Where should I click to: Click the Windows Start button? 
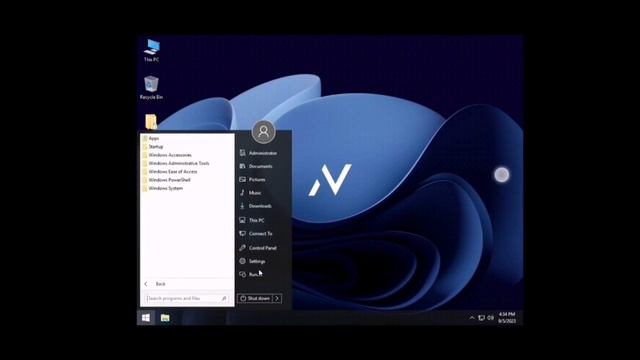tap(146, 318)
